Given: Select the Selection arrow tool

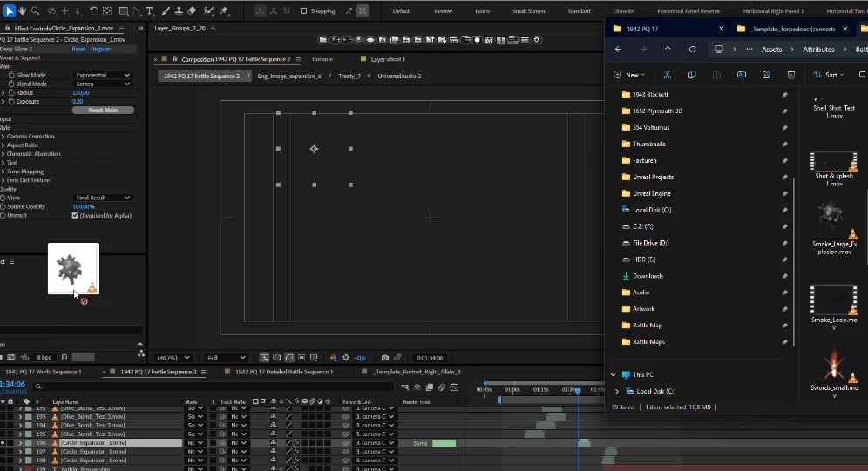Looking at the screenshot, I should [10, 10].
